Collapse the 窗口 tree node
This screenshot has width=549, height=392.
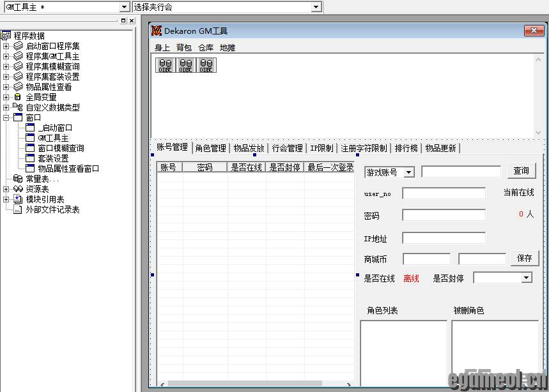6,117
